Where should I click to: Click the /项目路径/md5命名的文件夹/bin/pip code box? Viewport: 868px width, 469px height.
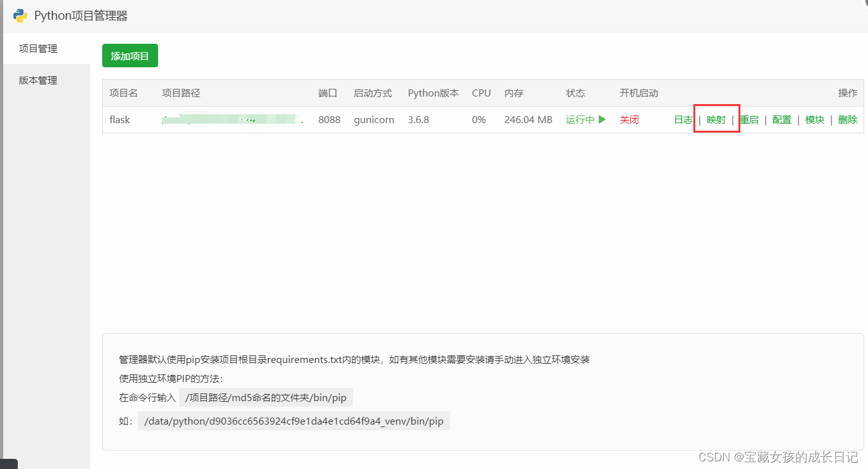(x=266, y=397)
